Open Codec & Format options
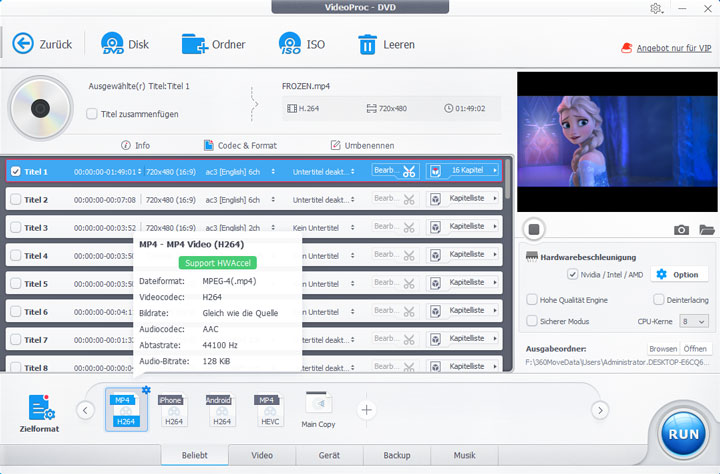 [x=241, y=145]
